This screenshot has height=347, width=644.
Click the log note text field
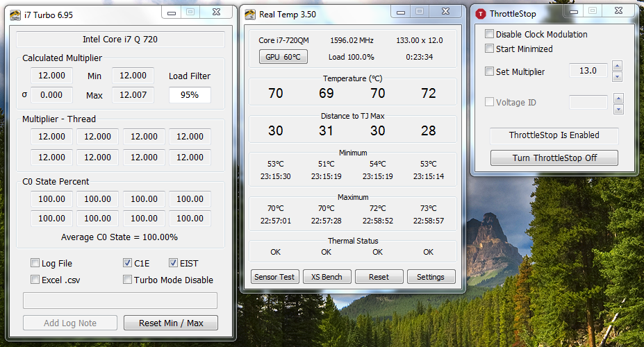pyautogui.click(x=120, y=301)
